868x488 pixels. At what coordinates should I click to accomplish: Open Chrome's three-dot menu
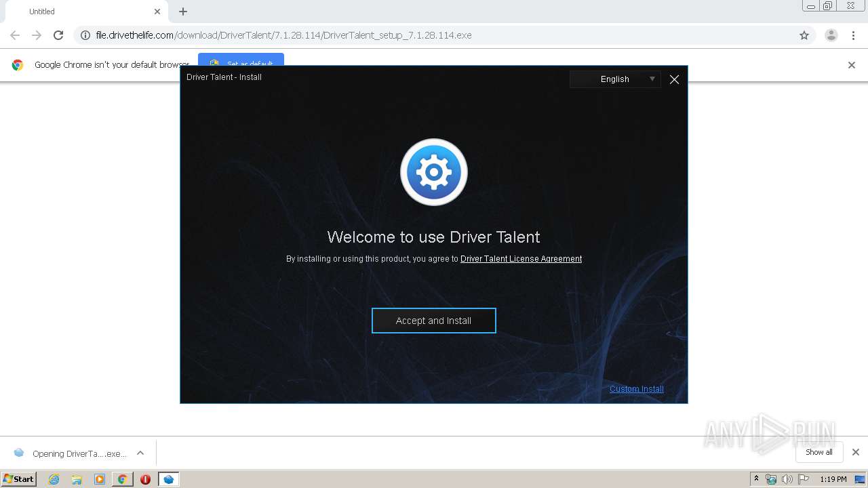coord(853,35)
